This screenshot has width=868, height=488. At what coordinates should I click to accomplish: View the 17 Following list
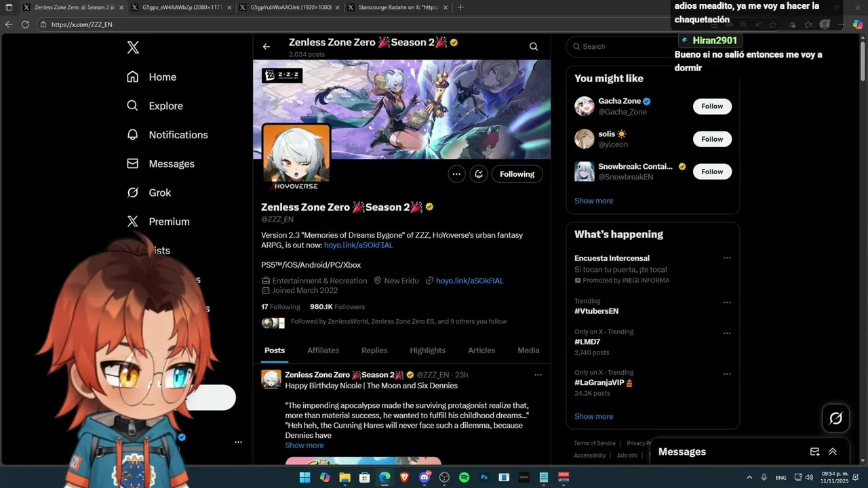[281, 307]
